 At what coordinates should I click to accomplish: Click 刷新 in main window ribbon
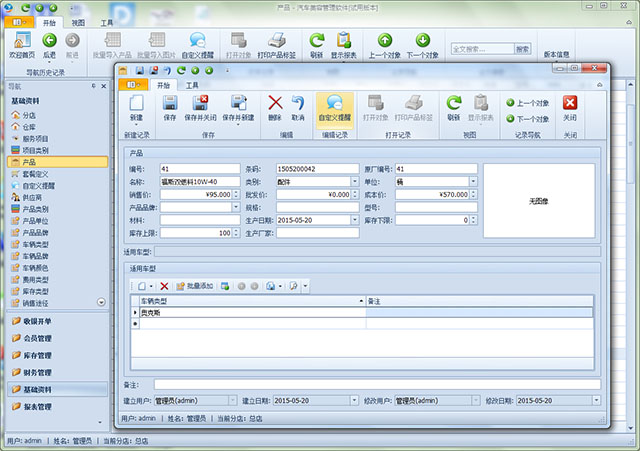(316, 45)
